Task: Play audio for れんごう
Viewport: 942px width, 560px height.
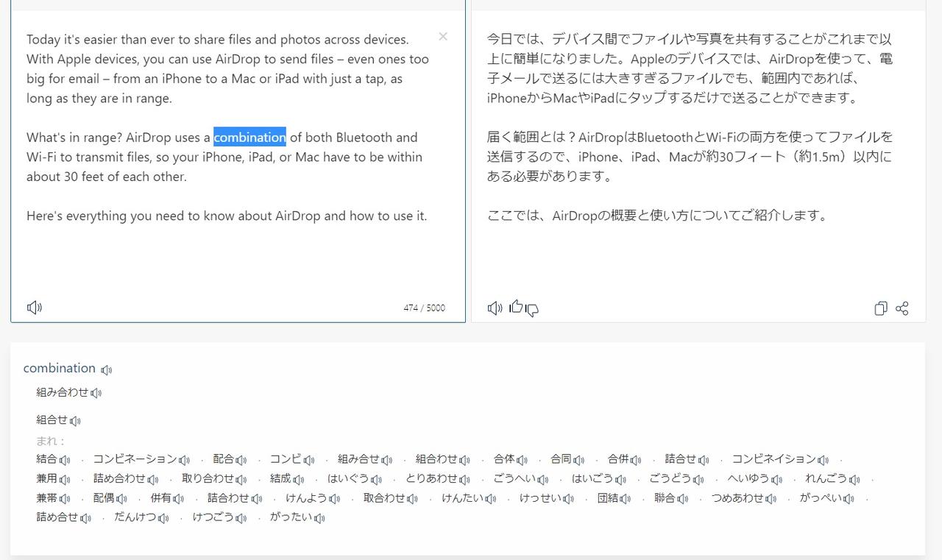Action: pos(854,480)
